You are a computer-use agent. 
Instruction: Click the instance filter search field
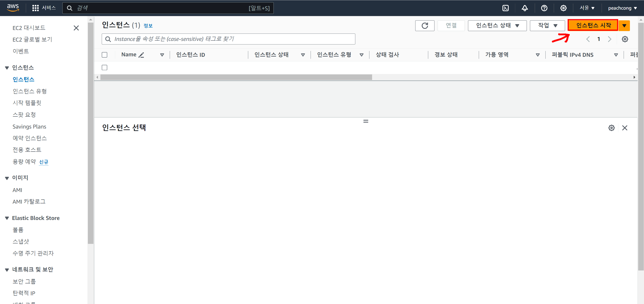(x=228, y=39)
